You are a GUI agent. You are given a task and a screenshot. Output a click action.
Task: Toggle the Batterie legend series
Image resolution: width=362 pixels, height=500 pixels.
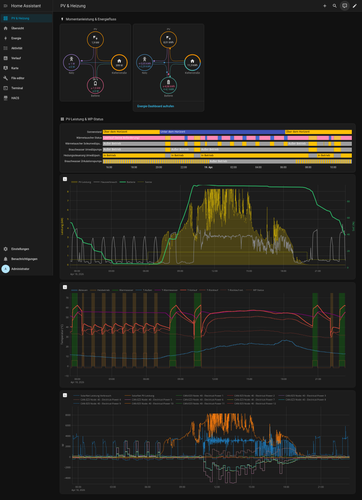[x=127, y=182]
